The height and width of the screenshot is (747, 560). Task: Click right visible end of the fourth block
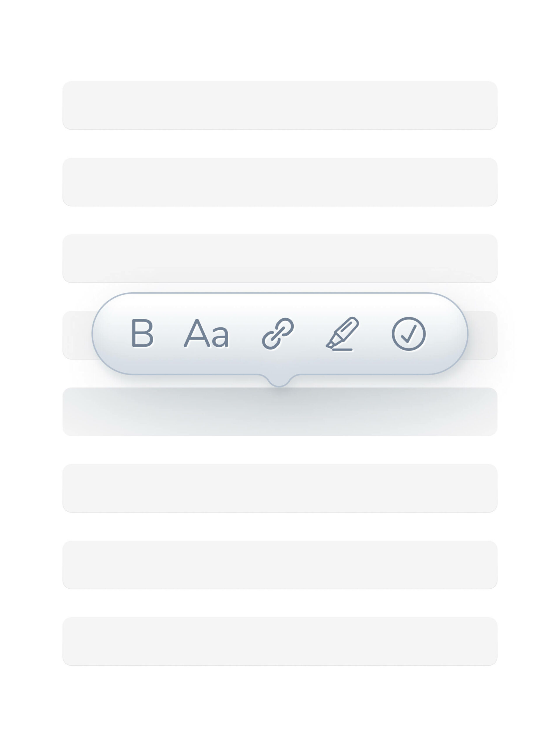(x=483, y=335)
